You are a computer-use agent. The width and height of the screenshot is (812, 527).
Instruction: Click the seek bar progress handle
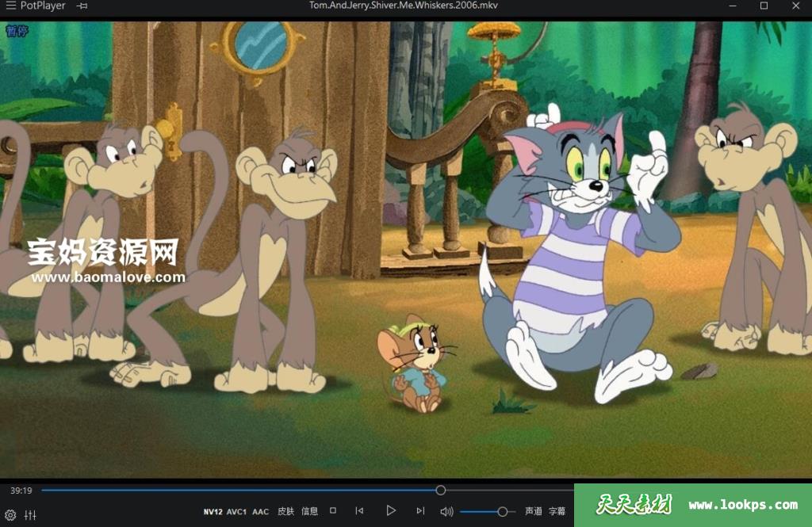click(x=441, y=491)
